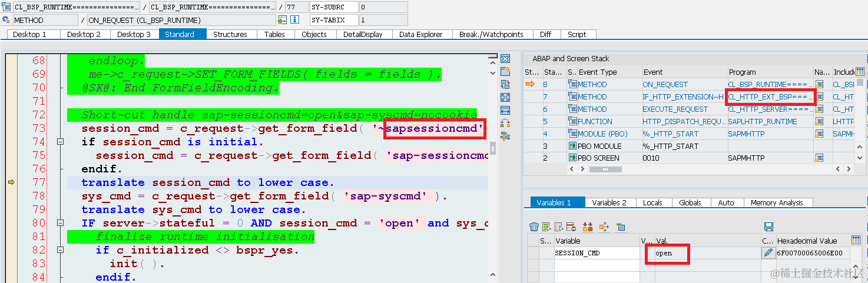
Task: Open the Diff tab
Action: tap(545, 34)
